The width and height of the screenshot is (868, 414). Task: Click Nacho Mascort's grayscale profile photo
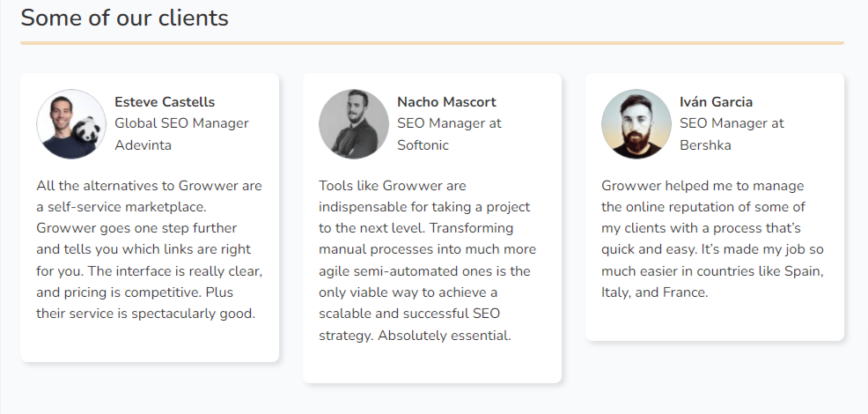[354, 124]
